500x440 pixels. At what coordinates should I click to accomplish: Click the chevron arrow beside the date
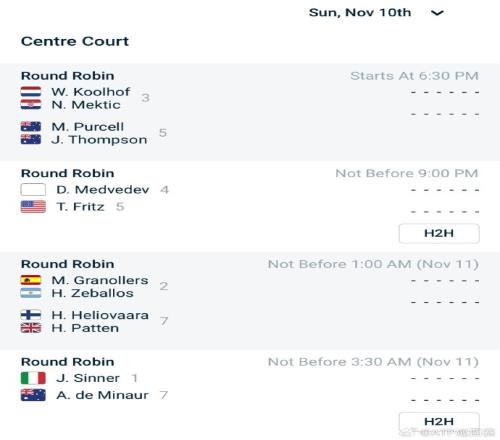[437, 13]
